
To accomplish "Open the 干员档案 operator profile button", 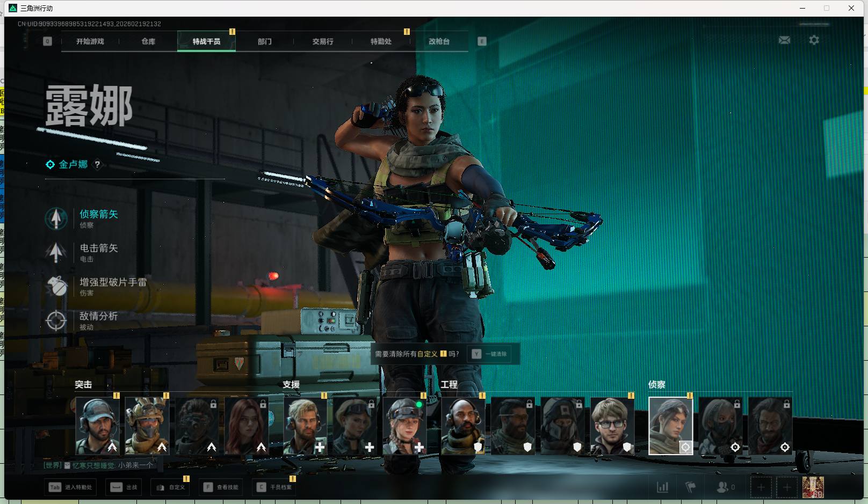I will coord(274,487).
